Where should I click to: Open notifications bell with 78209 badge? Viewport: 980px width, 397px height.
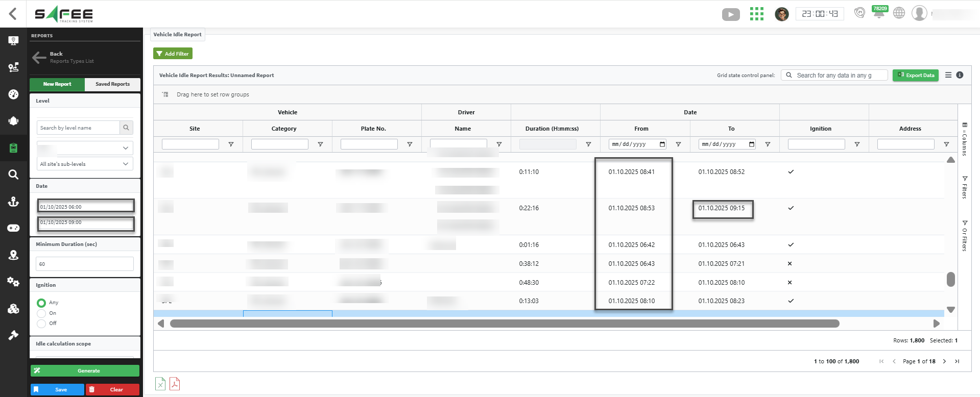pyautogui.click(x=879, y=13)
